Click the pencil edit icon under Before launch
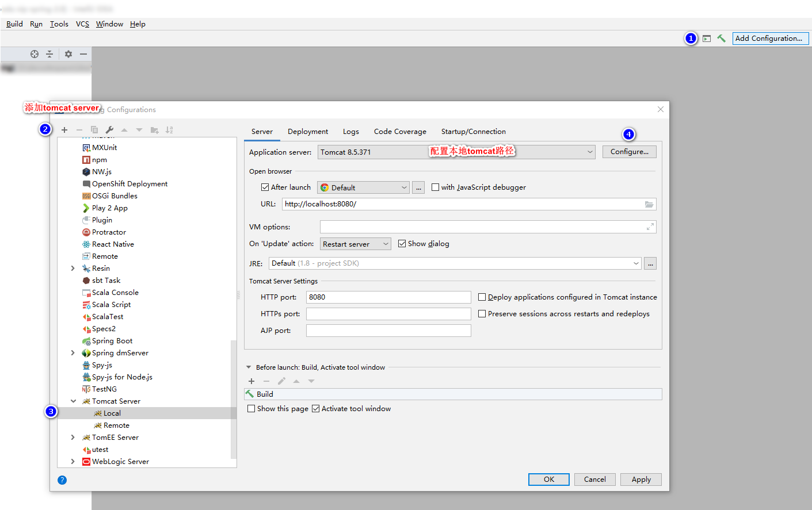 tap(281, 381)
